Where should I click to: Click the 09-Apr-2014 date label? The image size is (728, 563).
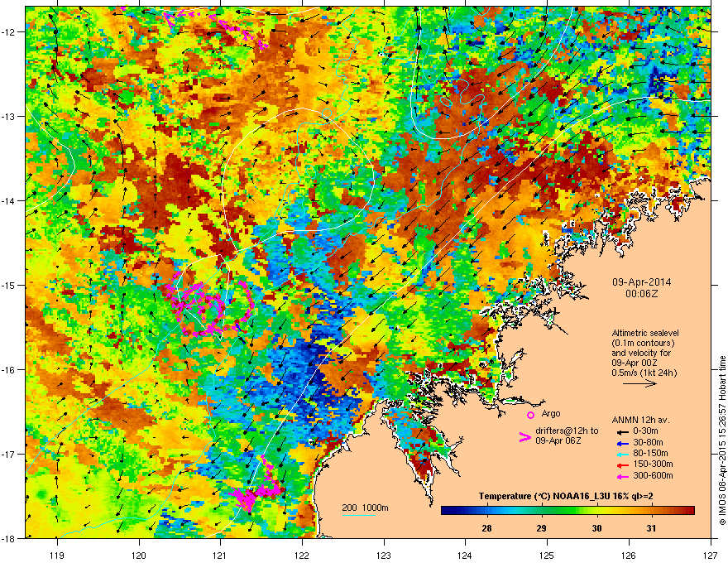[642, 282]
